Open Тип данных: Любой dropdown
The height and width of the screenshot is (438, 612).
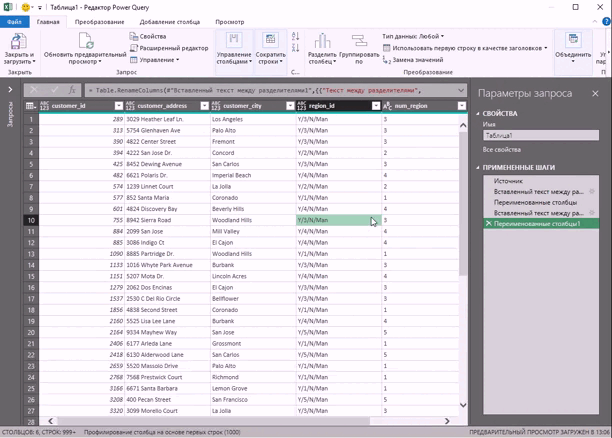[413, 36]
